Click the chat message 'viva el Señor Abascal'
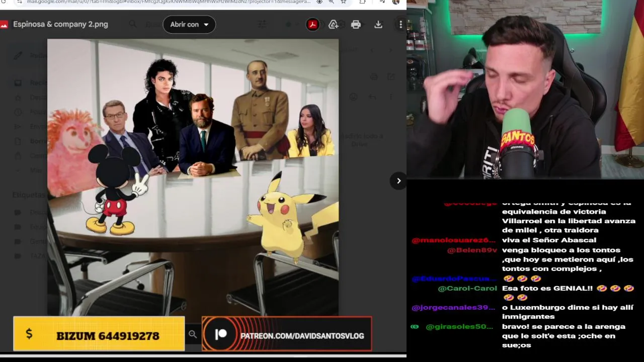Image resolution: width=644 pixels, height=362 pixels. (x=549, y=240)
